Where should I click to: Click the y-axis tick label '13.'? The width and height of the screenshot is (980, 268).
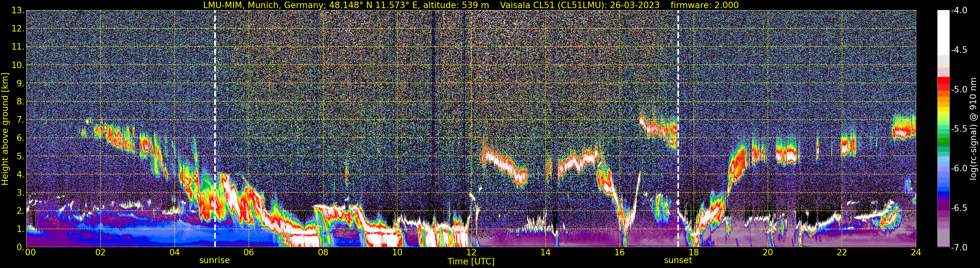click(18, 11)
